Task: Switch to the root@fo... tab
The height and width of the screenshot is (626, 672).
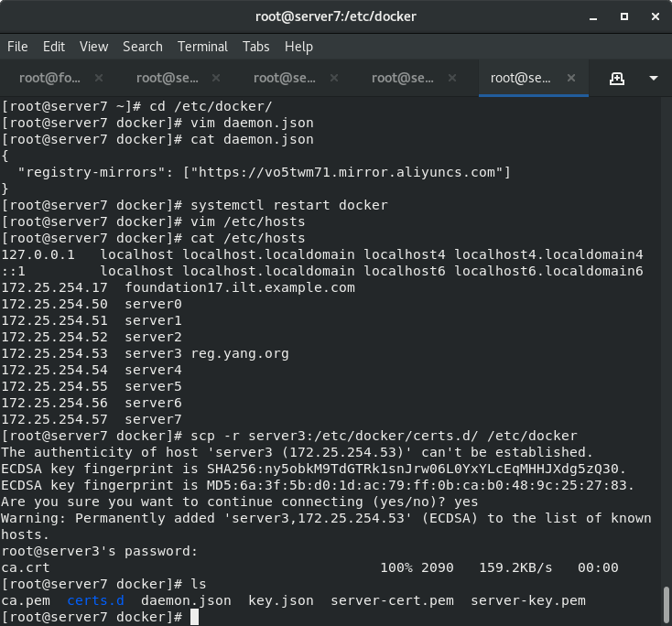Action: click(49, 78)
